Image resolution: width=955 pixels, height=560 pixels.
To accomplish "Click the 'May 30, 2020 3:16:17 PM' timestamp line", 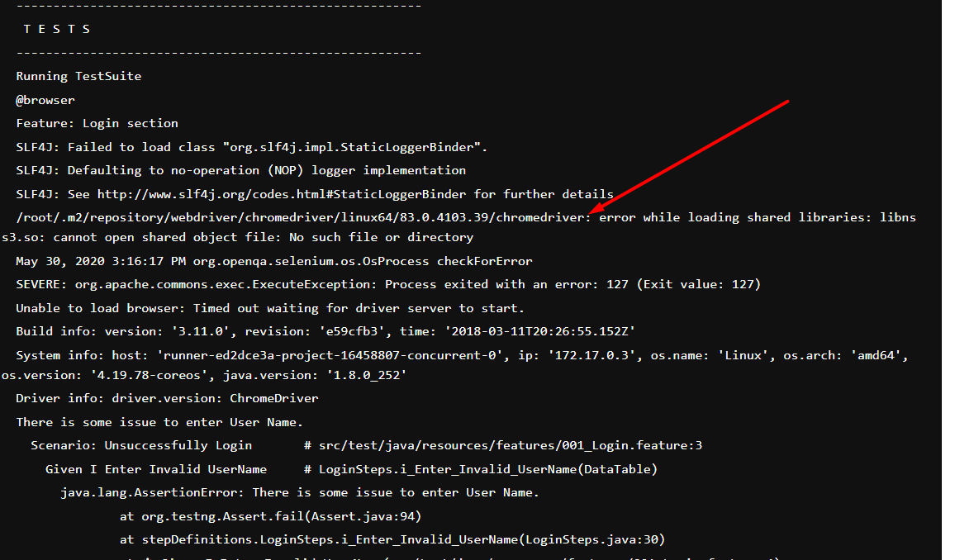I will (x=274, y=262).
